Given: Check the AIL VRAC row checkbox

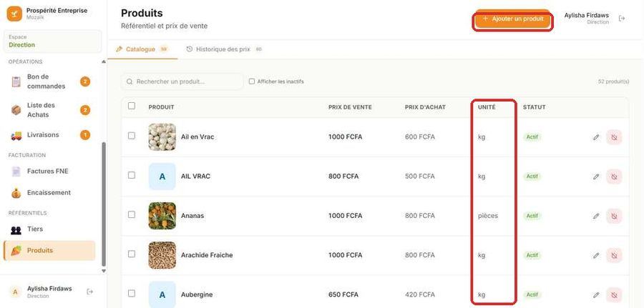Looking at the screenshot, I should pos(132,175).
